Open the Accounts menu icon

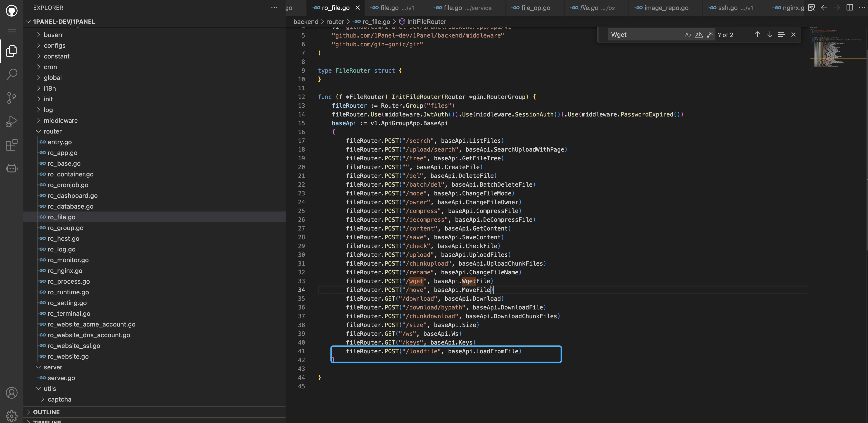click(x=12, y=393)
